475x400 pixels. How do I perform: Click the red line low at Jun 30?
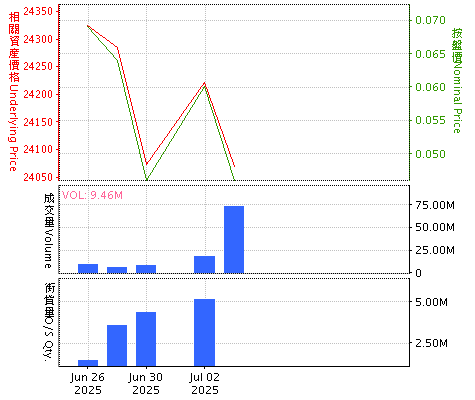(147, 164)
